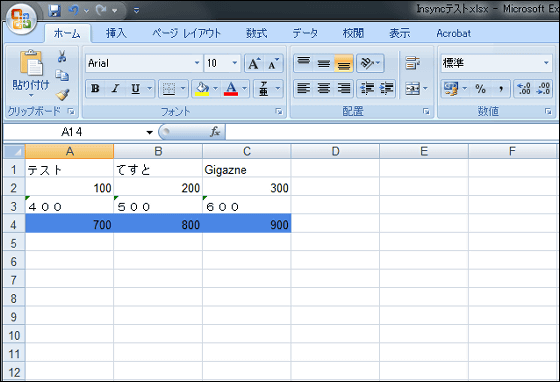Viewport: 560px width, 382px height.
Task: Switch to the 数式 tab
Action: pyautogui.click(x=256, y=34)
